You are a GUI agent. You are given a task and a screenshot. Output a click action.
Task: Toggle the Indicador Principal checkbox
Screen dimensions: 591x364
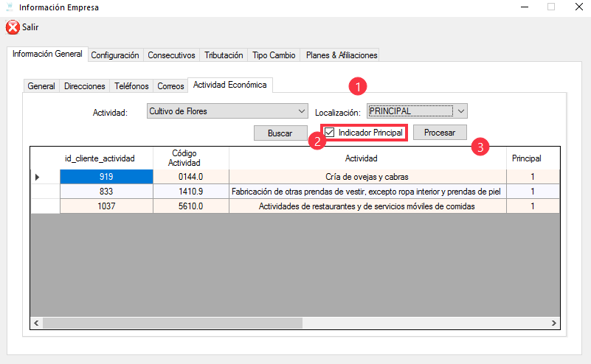[330, 133]
